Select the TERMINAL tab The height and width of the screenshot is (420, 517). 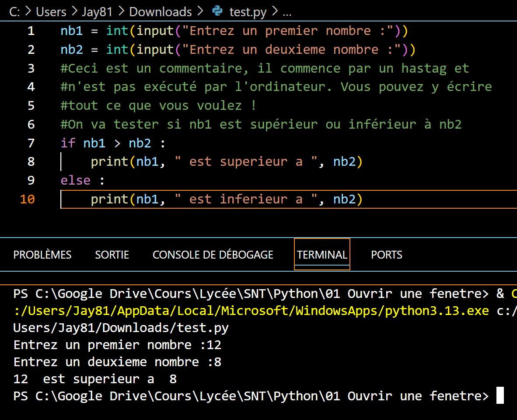click(322, 255)
